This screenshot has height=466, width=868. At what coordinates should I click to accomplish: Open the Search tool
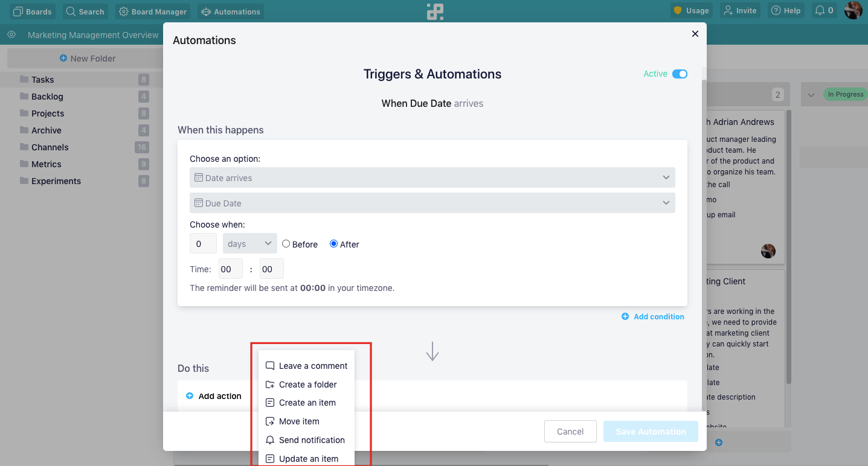85,11
